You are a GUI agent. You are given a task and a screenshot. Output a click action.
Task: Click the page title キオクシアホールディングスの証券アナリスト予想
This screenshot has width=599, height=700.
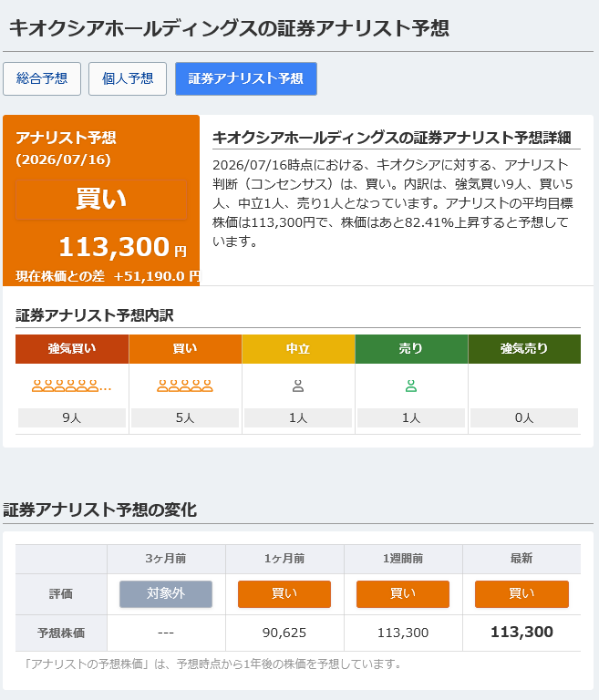click(229, 28)
